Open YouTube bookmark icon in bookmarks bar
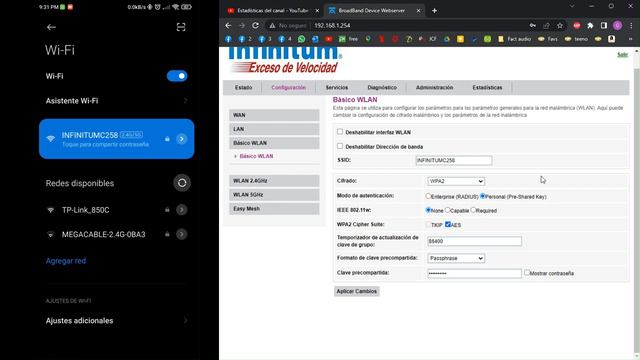 (329, 39)
